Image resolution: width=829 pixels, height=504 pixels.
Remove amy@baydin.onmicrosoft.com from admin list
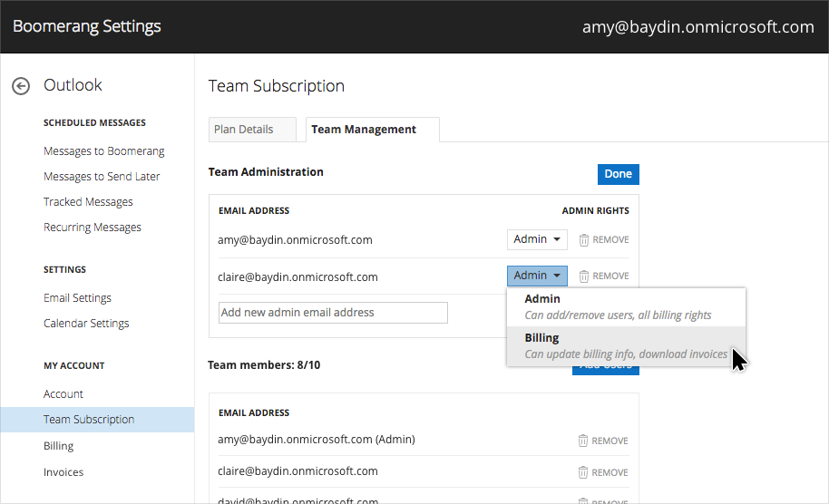(604, 240)
